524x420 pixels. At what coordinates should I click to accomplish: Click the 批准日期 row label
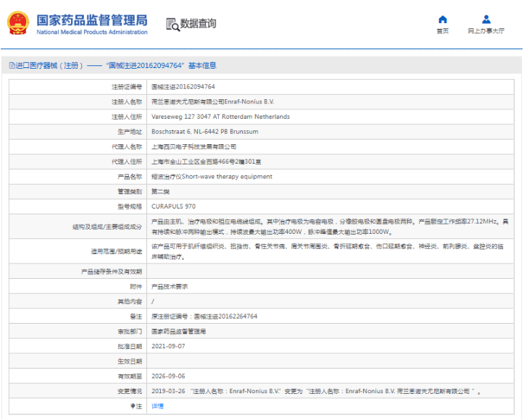coord(130,346)
